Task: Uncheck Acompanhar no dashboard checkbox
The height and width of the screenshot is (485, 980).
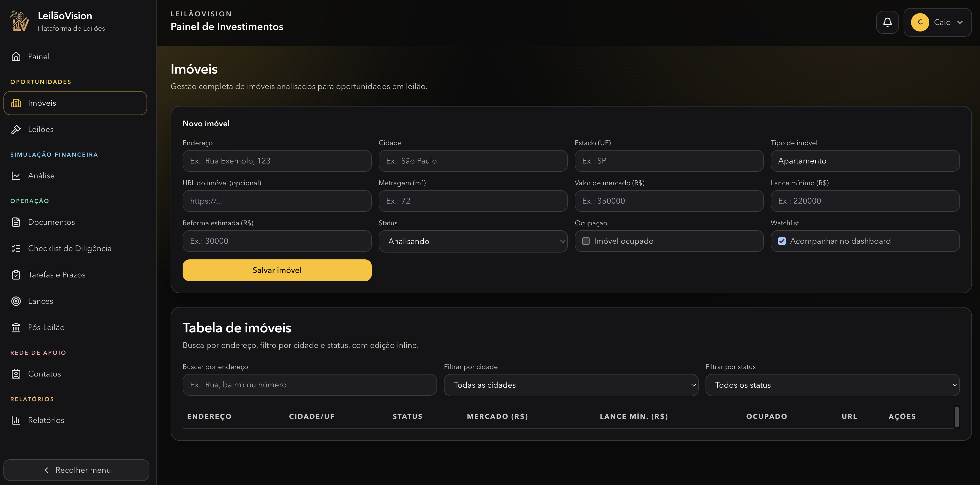Action: 782,241
